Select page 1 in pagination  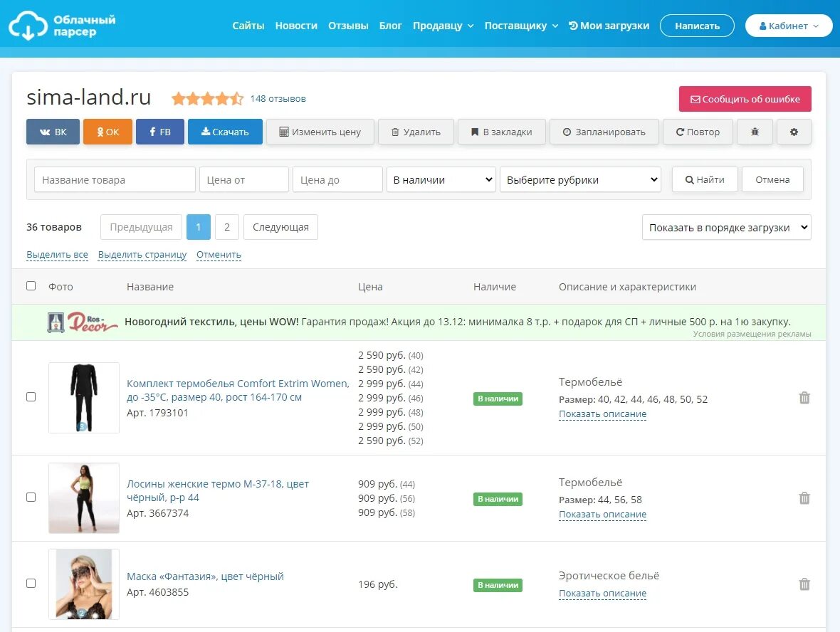point(198,227)
